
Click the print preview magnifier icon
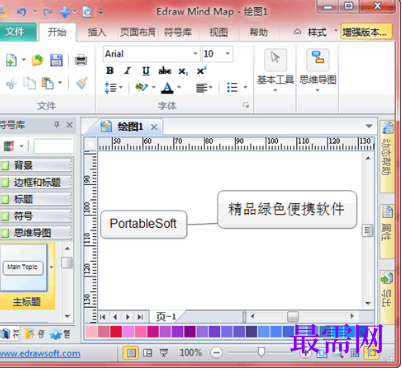pos(88,12)
